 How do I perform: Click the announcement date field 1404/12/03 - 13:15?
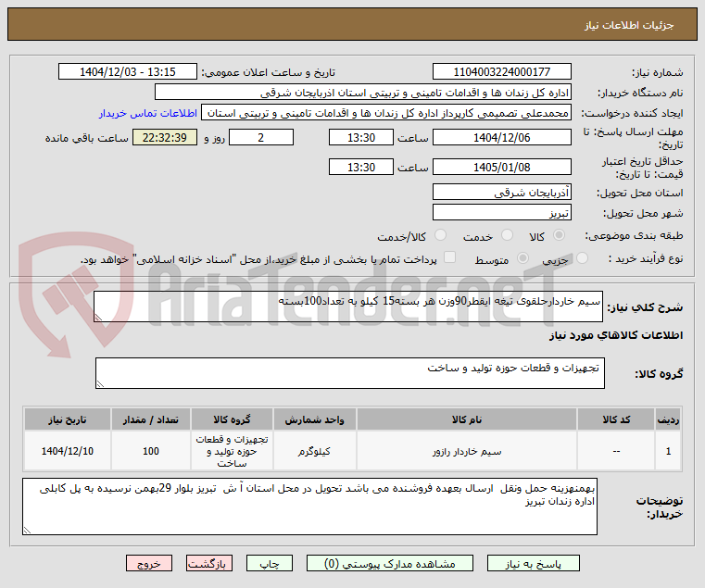pyautogui.click(x=128, y=72)
